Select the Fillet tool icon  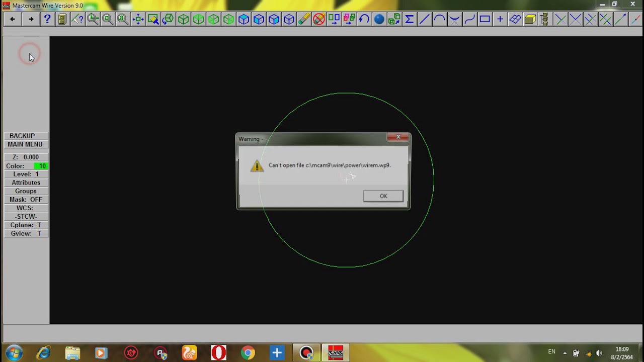pyautogui.click(x=455, y=19)
